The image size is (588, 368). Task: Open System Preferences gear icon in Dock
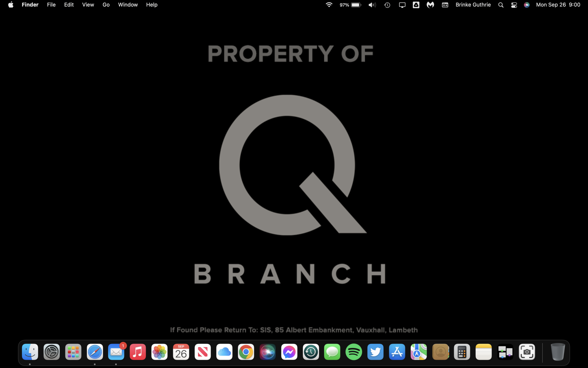(52, 352)
